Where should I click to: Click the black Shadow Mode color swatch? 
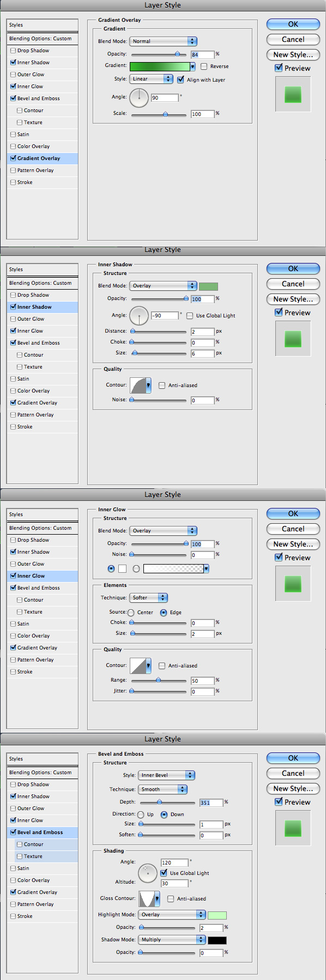pyautogui.click(x=217, y=940)
